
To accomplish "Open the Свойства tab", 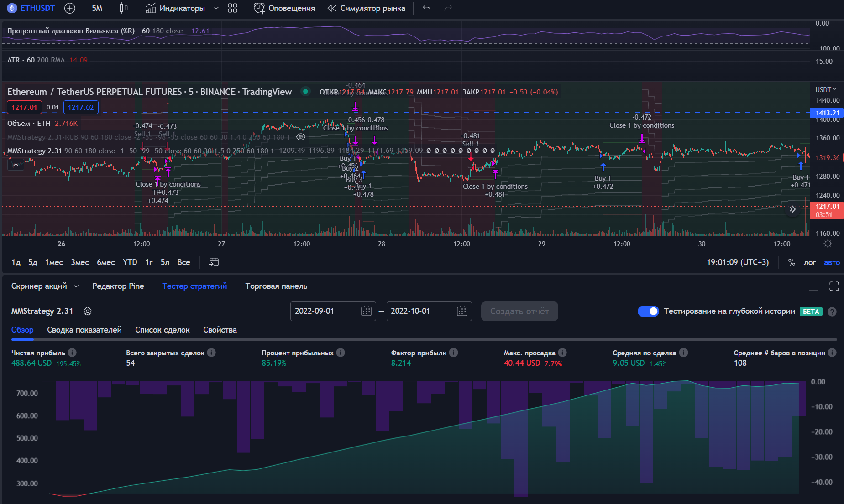I will click(x=220, y=330).
